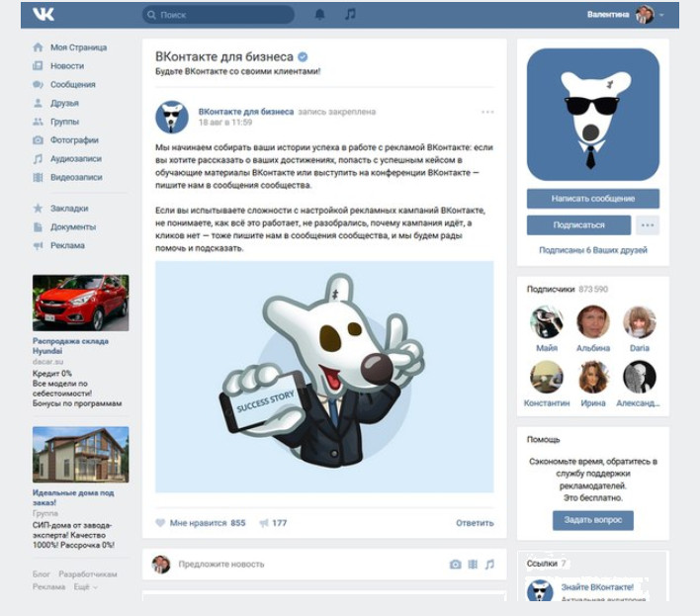
Task: Click the Закладки star icon
Action: coord(38,209)
